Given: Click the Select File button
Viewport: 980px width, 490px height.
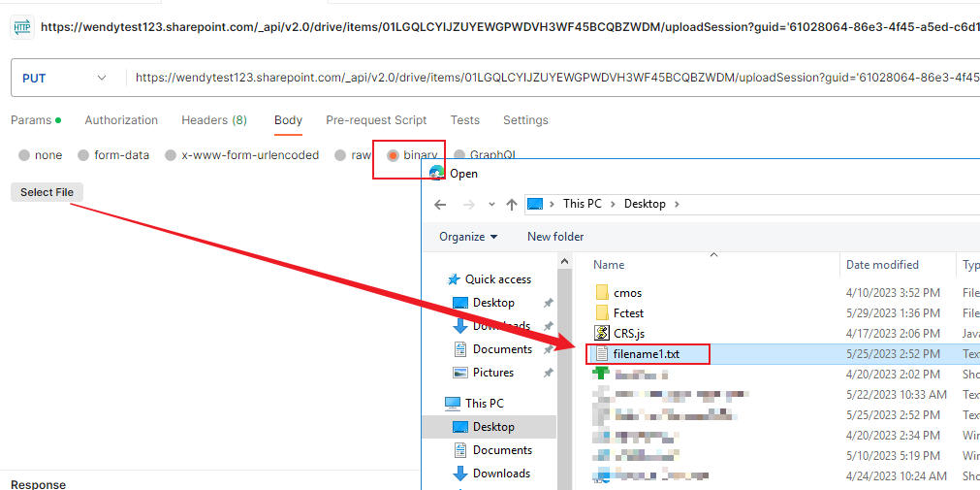Looking at the screenshot, I should click(x=47, y=193).
